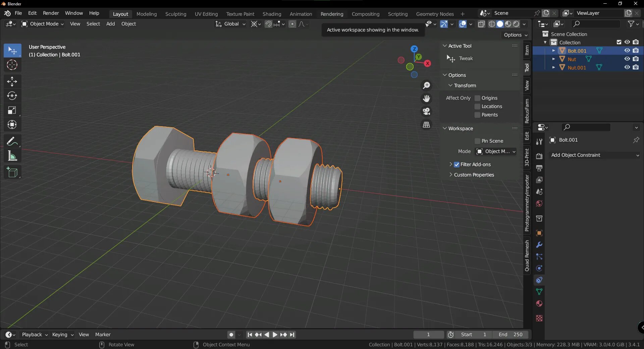Hide Bolt.001 in viewport via eye icon
Viewport: 644px width, 349px height.
[x=627, y=50]
